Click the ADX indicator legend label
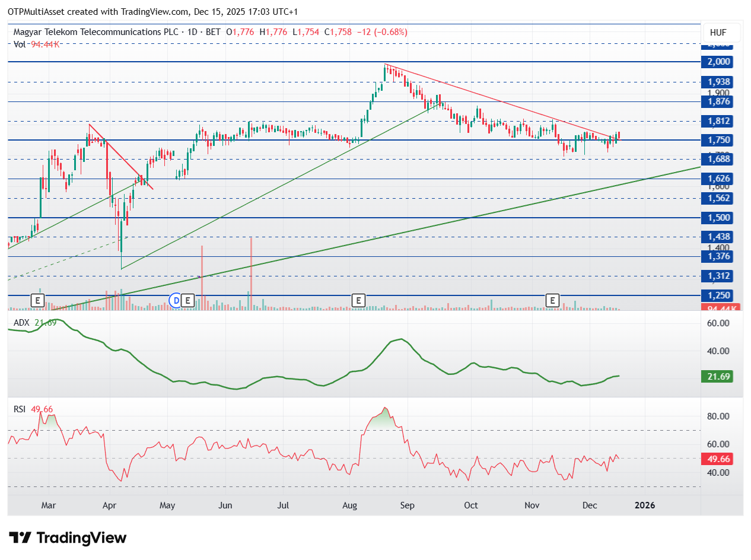The height and width of the screenshot is (560, 751). click(23, 322)
